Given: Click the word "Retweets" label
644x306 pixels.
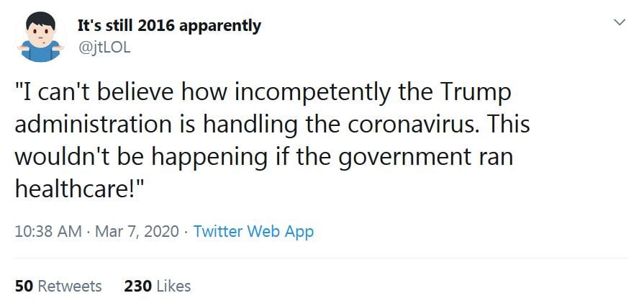Looking at the screenshot, I should 69,286.
